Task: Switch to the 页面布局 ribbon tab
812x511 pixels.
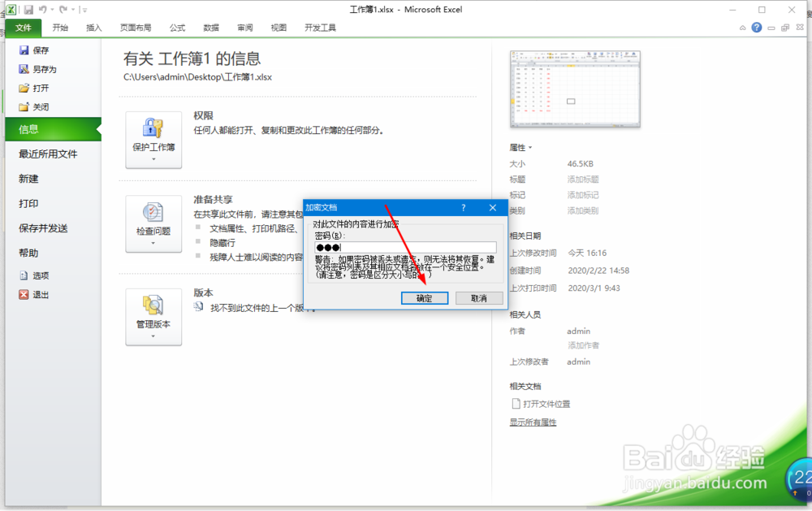Action: pos(136,28)
